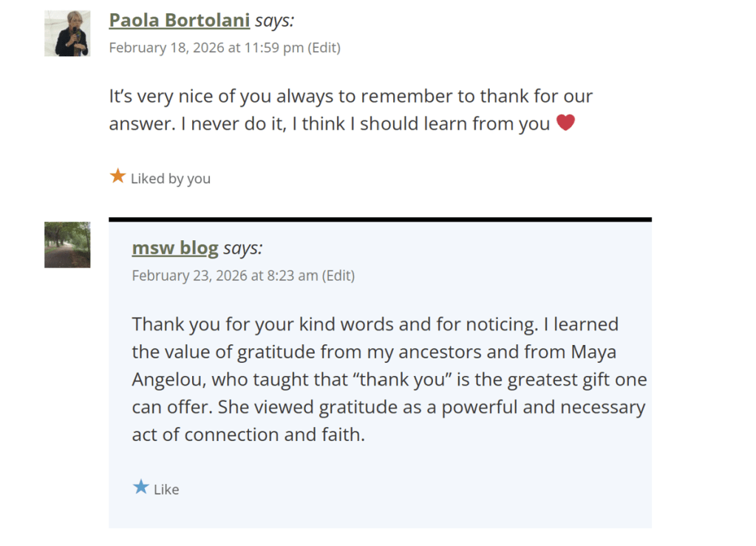The image size is (756, 546).
Task: Open the msw blog avatar image
Action: pyautogui.click(x=67, y=245)
